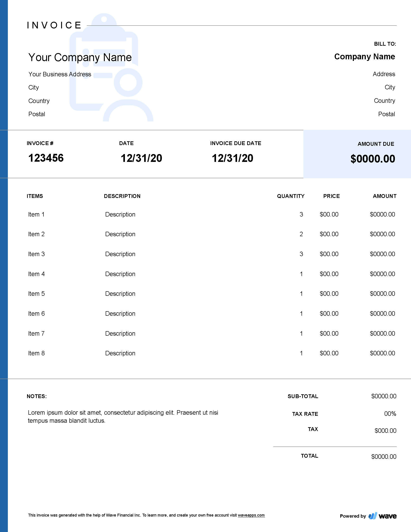Click the price for Item 4
Screen dimensions: 411x532
coord(329,274)
